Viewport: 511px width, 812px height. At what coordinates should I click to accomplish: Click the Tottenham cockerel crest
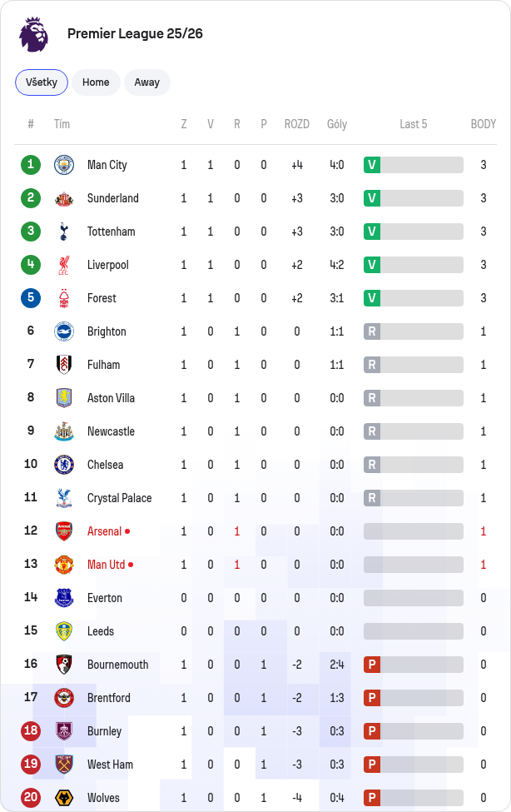click(64, 232)
